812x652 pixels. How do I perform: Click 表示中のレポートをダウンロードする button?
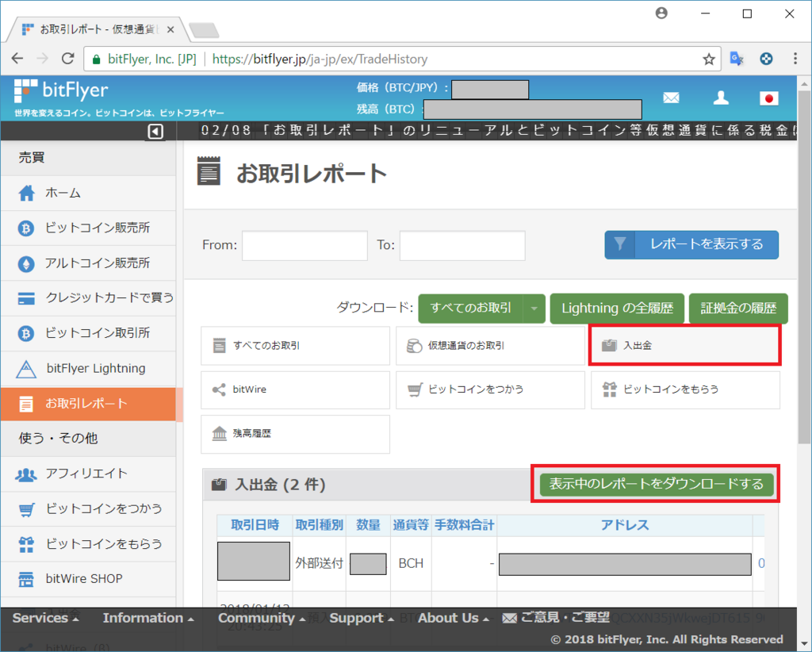click(656, 483)
